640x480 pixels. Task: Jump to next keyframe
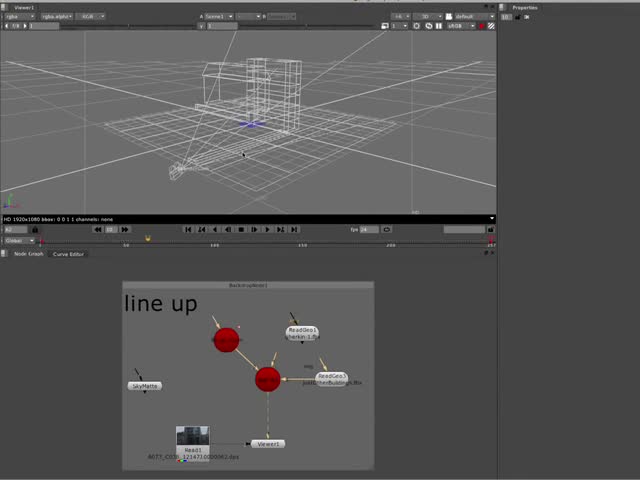coord(280,230)
